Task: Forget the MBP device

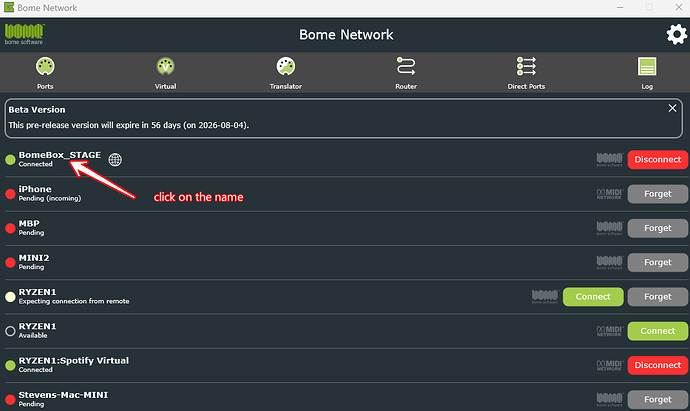Action: tap(657, 228)
